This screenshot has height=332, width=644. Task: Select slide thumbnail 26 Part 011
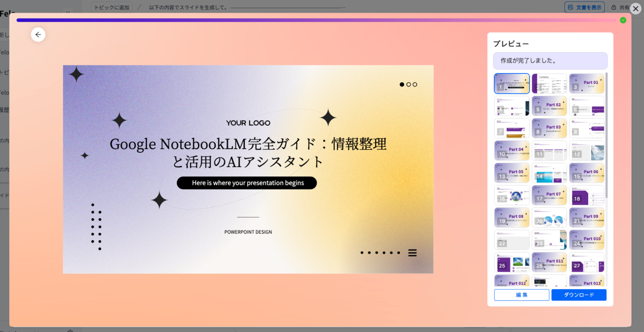(550, 263)
